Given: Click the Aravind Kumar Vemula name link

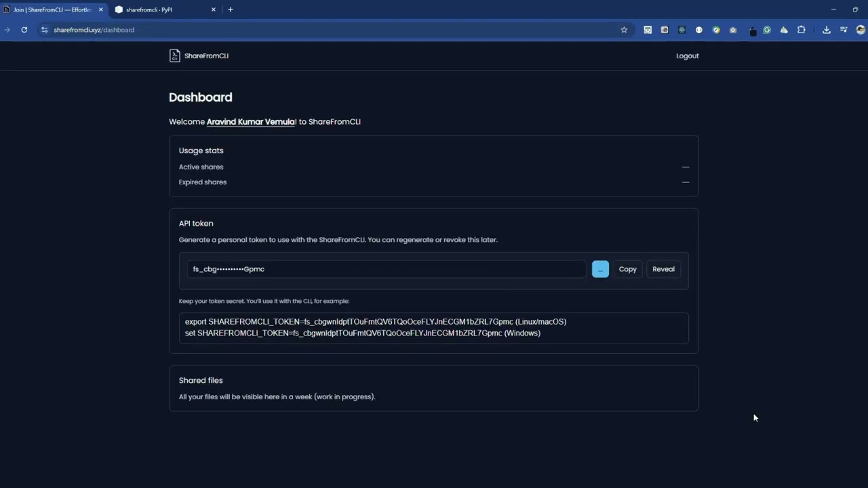Looking at the screenshot, I should pyautogui.click(x=251, y=122).
